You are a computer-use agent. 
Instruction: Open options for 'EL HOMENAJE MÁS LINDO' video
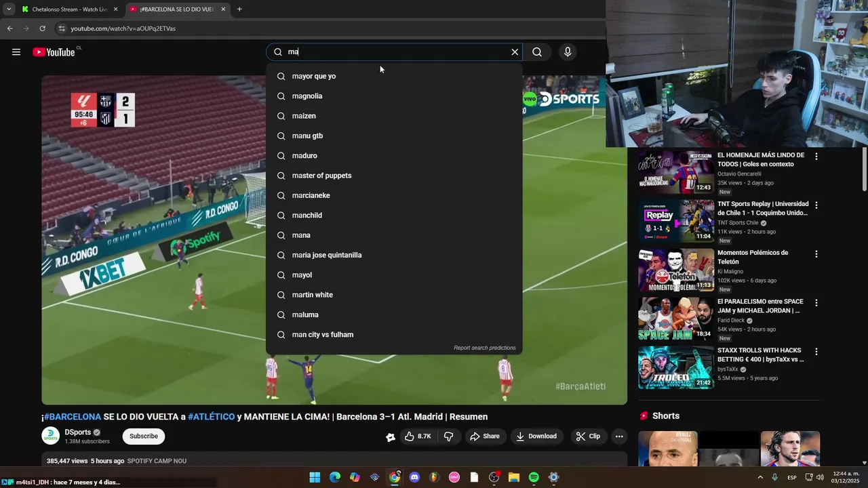tap(816, 157)
